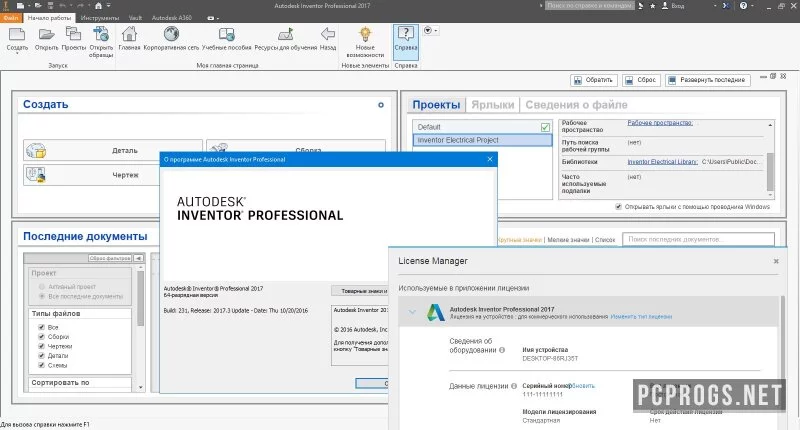Click Рабочее пространство link
The height and width of the screenshot is (430, 800).
660,123
